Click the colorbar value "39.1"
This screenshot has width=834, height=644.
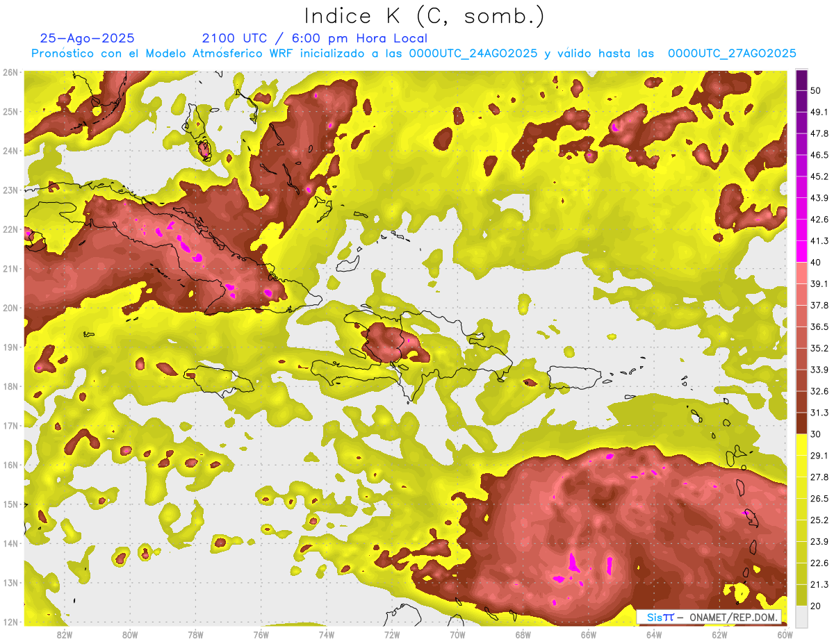coord(819,284)
